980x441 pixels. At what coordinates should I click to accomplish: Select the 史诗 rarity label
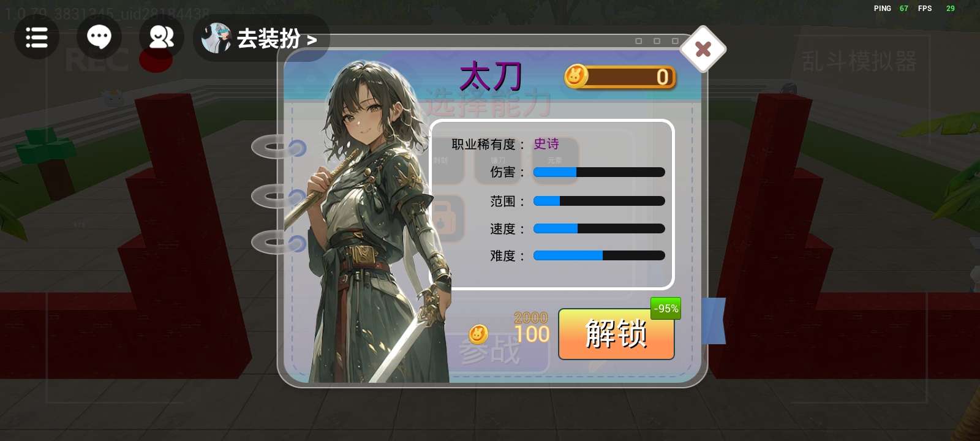tap(546, 144)
